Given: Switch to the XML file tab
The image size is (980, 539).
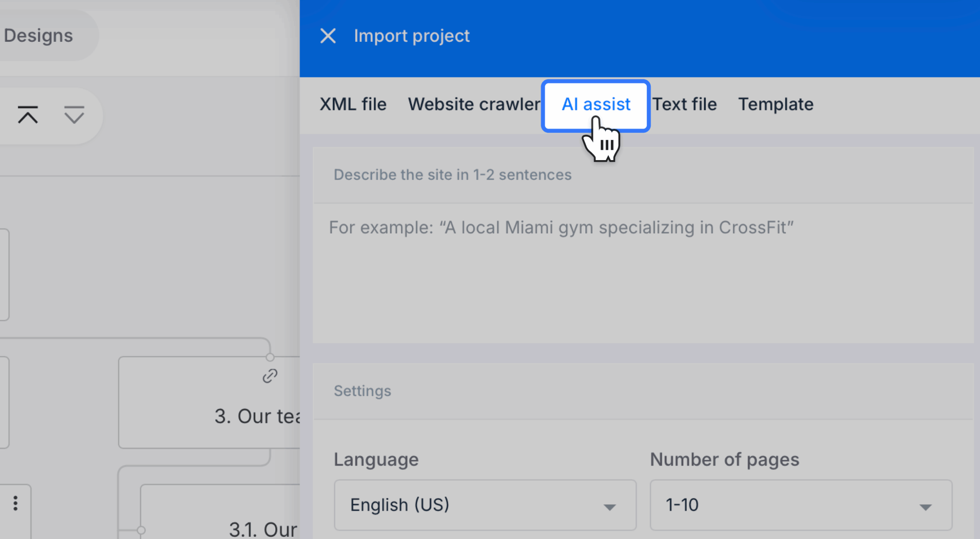Looking at the screenshot, I should click(x=353, y=104).
